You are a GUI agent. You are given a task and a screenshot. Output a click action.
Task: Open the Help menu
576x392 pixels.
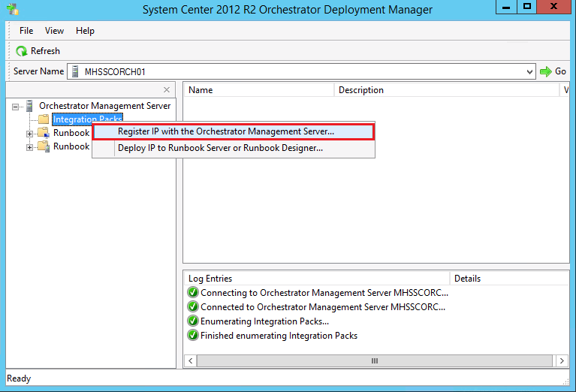[x=85, y=31]
